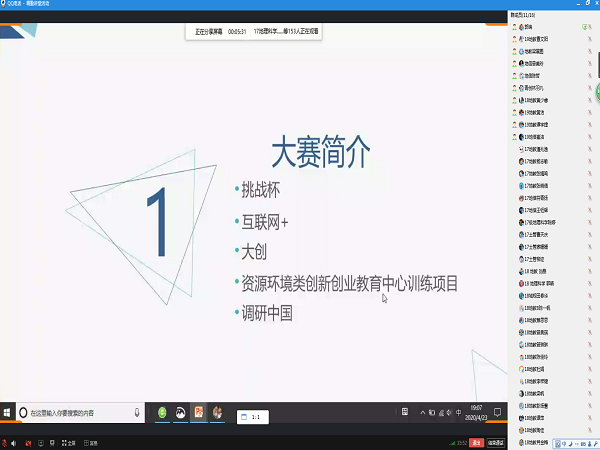The image size is (600, 450).
Task: Open Windows Start menu in shared screen
Action: [7, 412]
